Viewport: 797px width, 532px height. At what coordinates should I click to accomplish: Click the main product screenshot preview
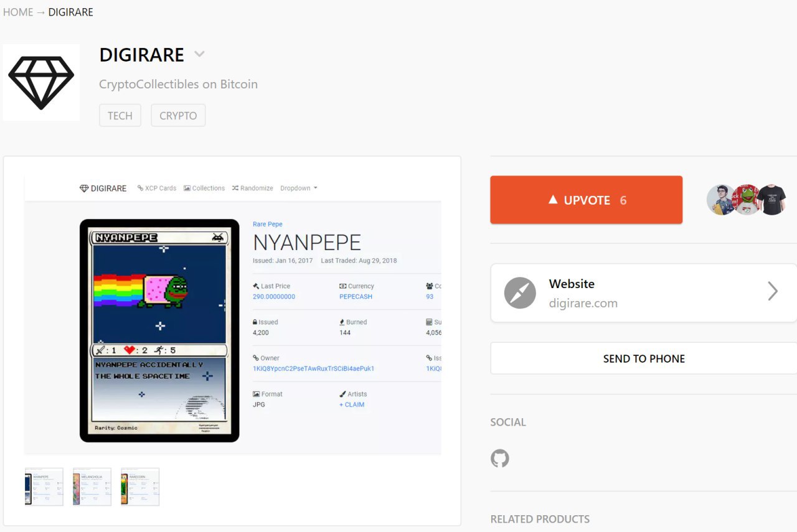click(x=233, y=315)
